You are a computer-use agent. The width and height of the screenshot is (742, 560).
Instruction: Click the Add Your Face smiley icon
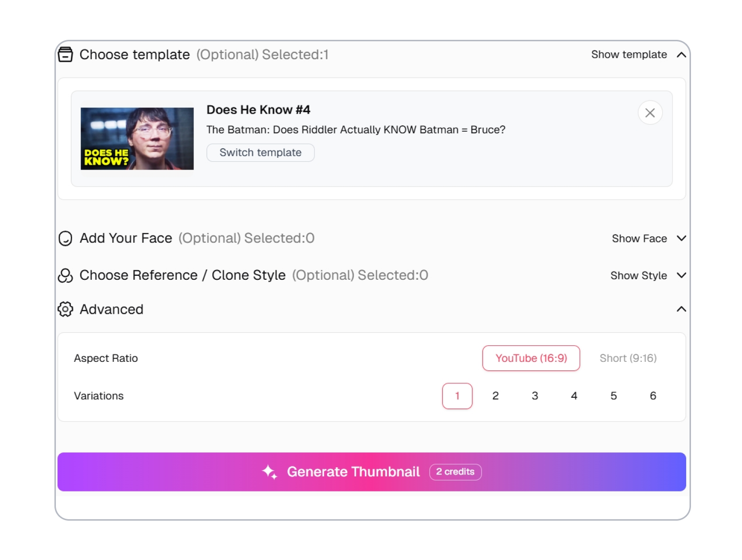tap(66, 238)
